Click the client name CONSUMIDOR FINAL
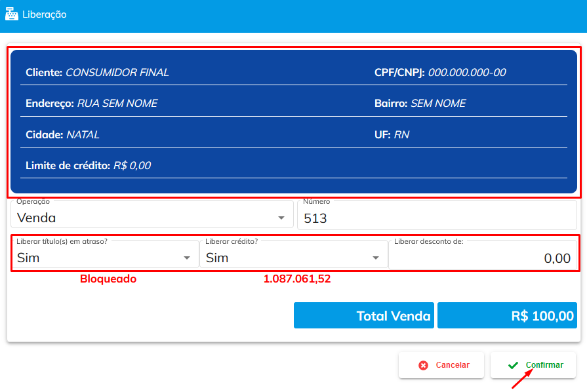This screenshot has width=587, height=392. click(117, 73)
